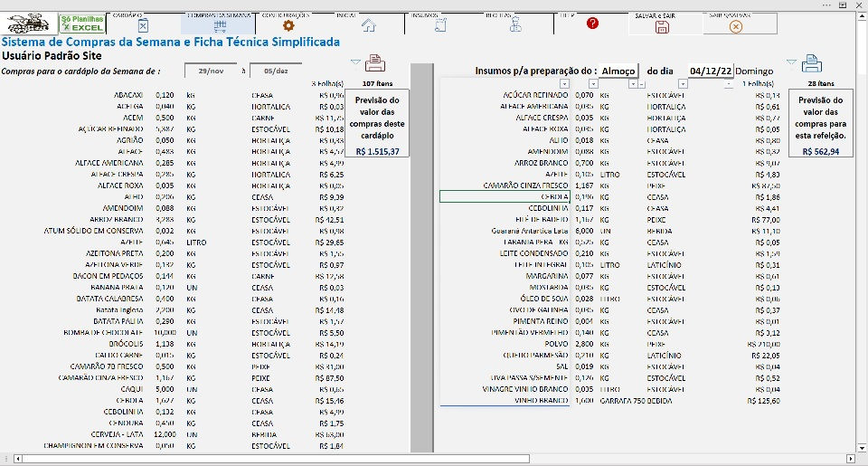Print the weekly purchases list (red printer)

[374, 63]
